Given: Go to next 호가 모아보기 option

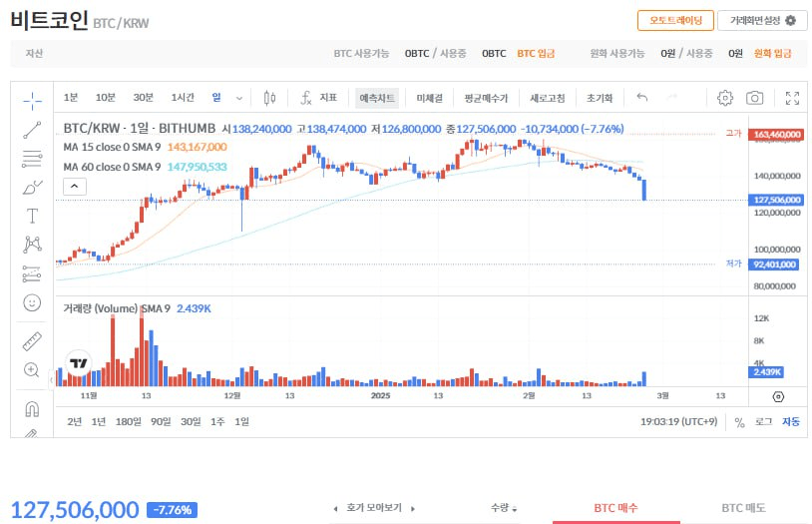Looking at the screenshot, I should pyautogui.click(x=413, y=508).
